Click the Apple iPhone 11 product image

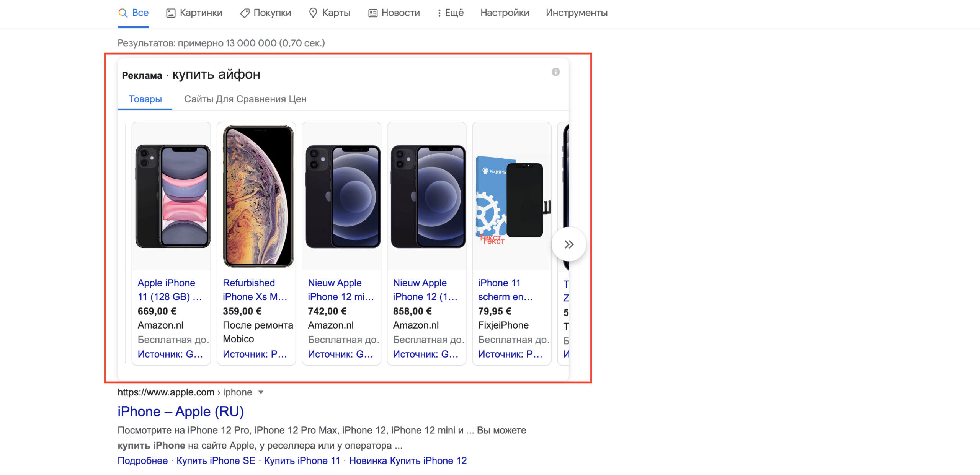click(171, 196)
